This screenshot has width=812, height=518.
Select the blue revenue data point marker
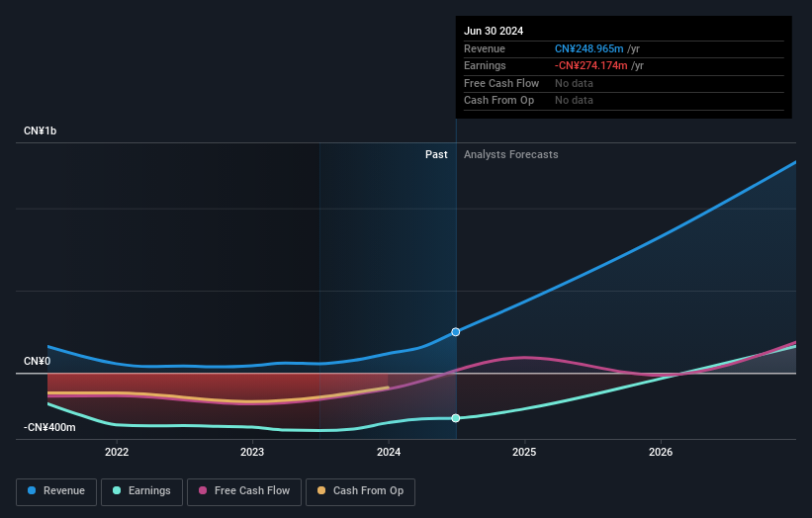[x=456, y=332]
